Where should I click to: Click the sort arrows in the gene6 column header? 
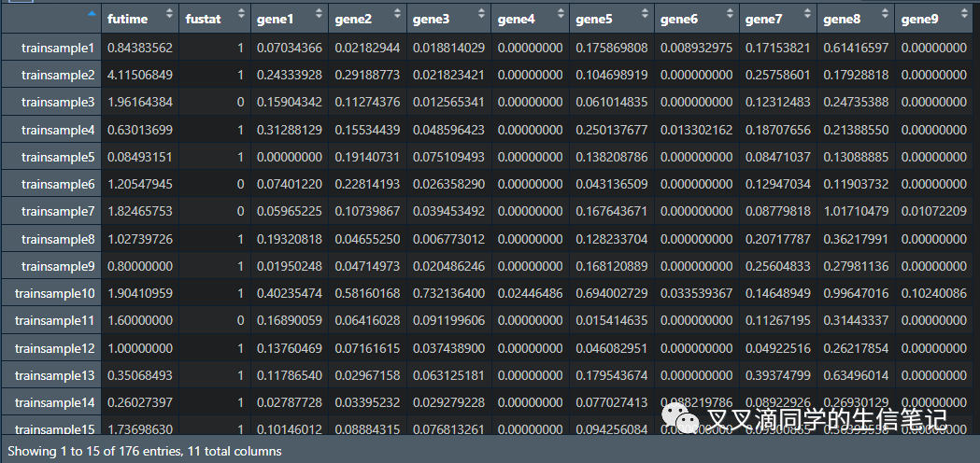click(x=730, y=14)
